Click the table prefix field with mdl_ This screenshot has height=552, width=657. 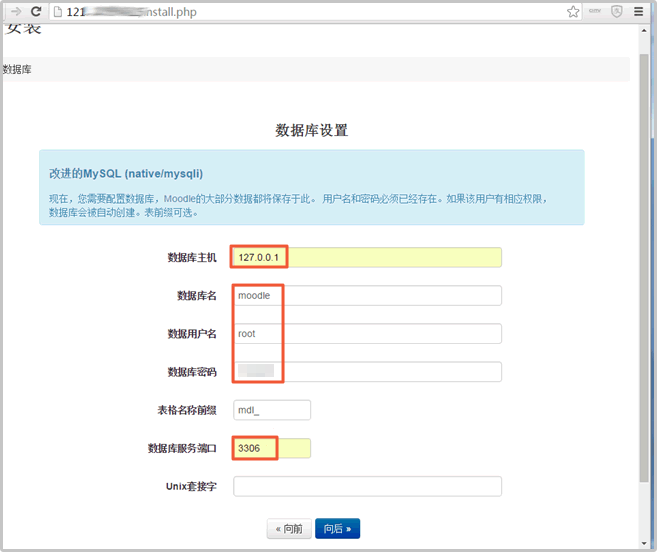[x=272, y=410]
